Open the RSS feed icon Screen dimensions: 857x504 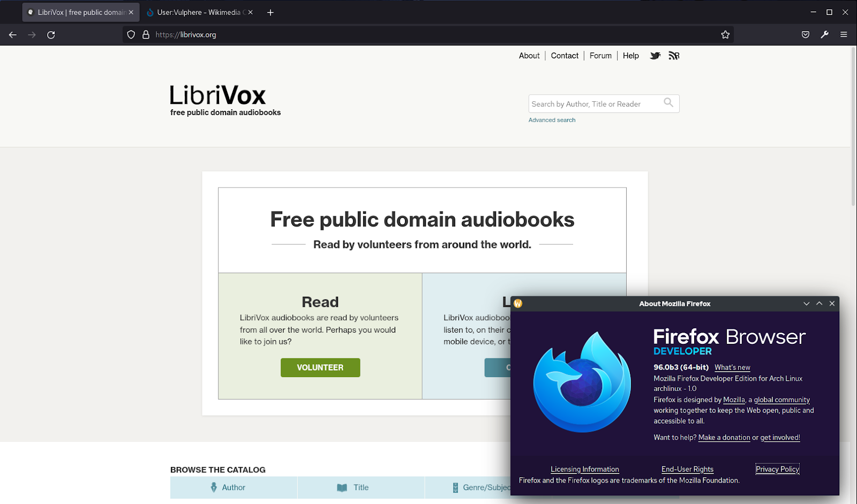click(674, 56)
